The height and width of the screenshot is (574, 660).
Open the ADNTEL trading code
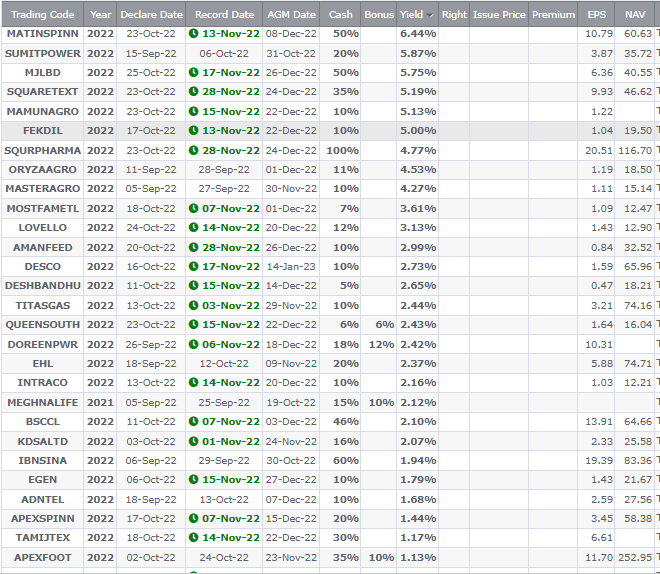43,500
